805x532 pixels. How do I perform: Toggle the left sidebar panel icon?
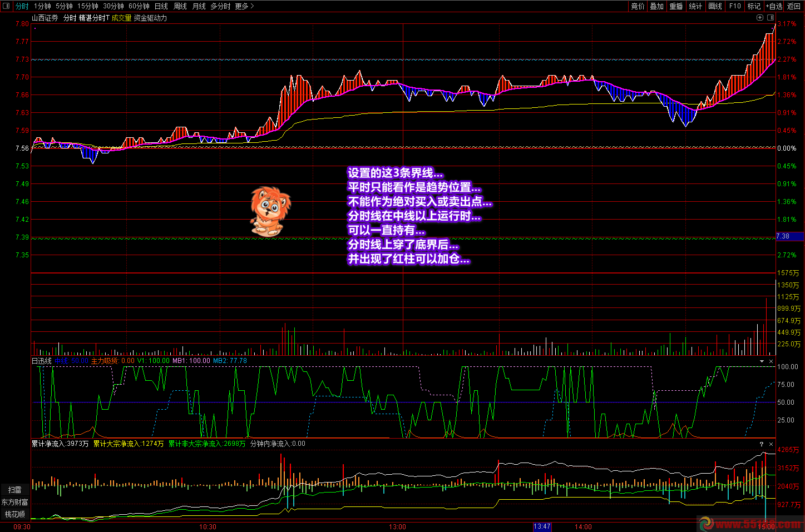click(6, 6)
